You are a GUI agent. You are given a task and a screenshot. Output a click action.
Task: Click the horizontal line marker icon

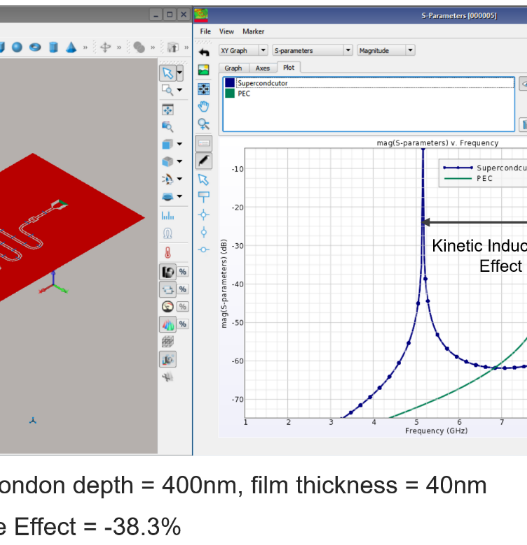(x=204, y=250)
